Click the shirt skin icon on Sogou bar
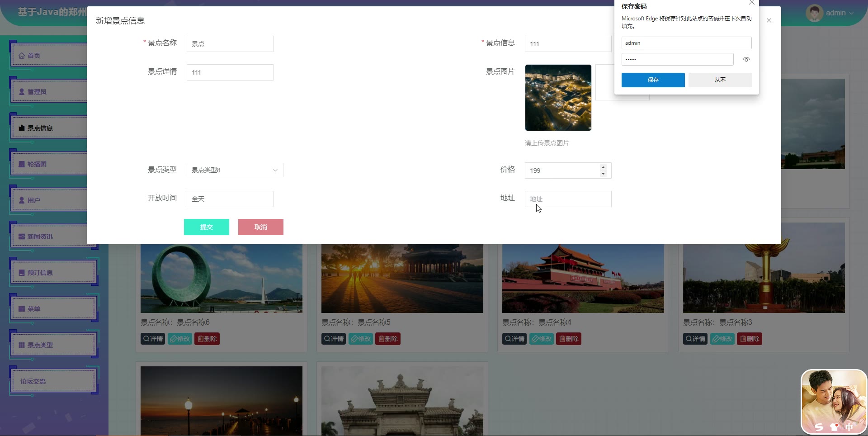Screen dimensions: 868x436 [834, 427]
